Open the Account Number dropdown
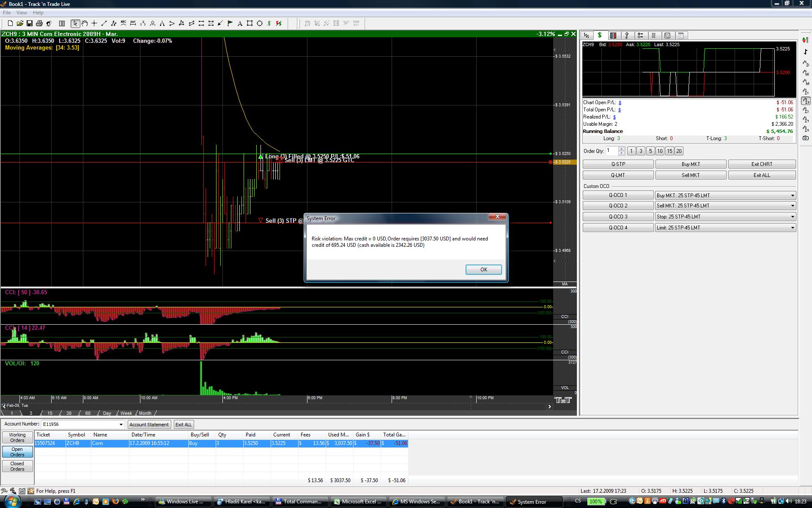The image size is (812, 508). pyautogui.click(x=121, y=424)
